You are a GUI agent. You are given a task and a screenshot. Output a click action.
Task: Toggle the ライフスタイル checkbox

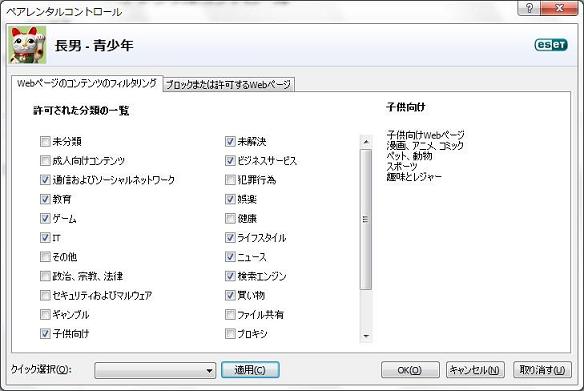pos(230,238)
